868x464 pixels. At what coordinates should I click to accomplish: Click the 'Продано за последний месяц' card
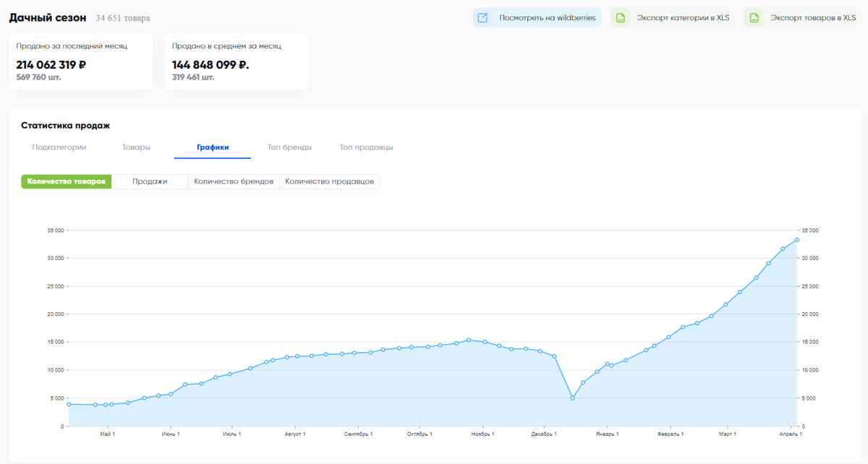click(81, 61)
